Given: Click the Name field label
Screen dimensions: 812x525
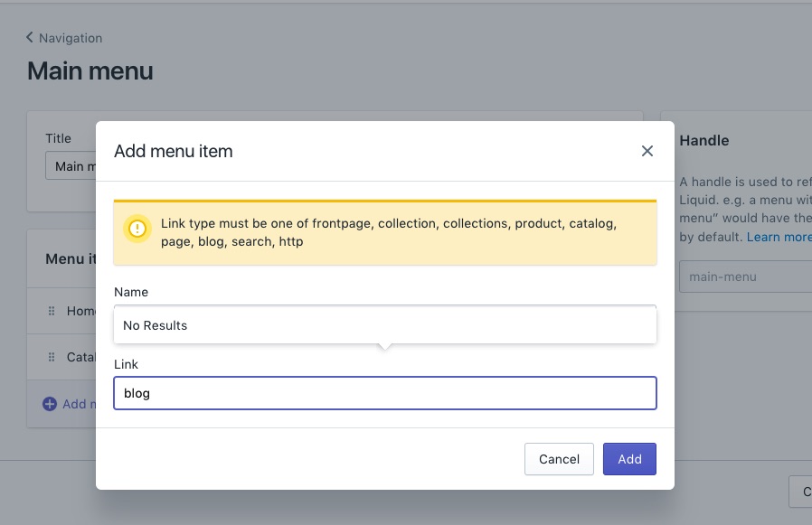Looking at the screenshot, I should click(x=131, y=292).
